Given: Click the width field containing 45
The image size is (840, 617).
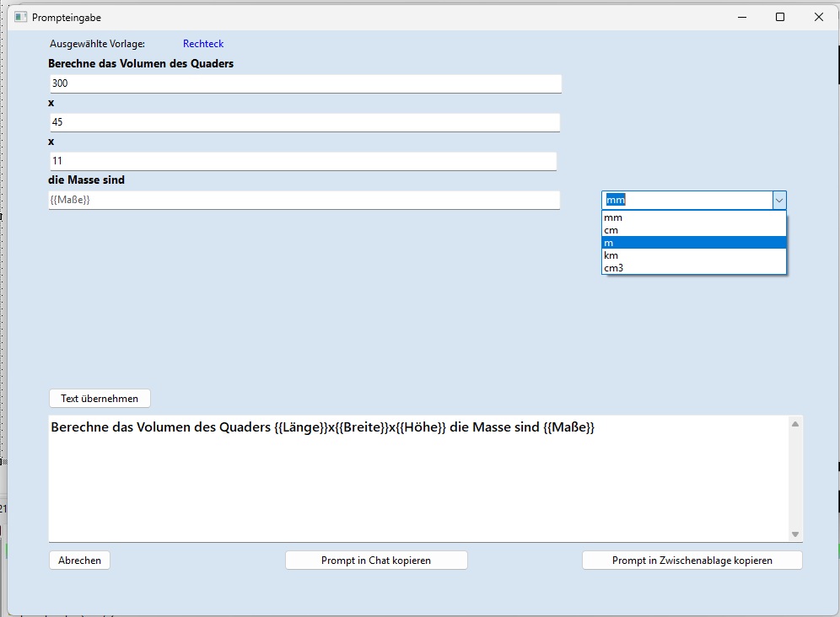Looking at the screenshot, I should [304, 122].
